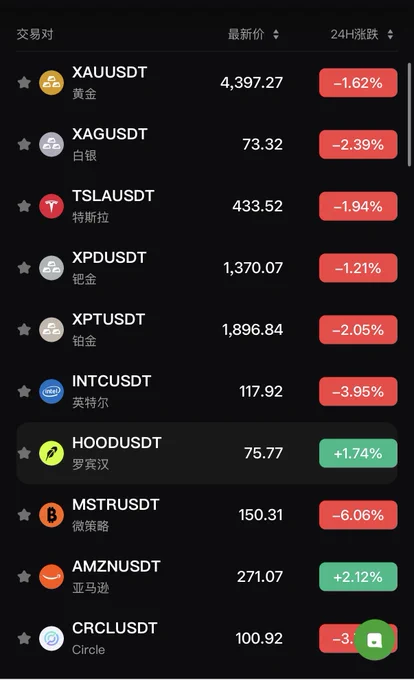Click the Tesla logo icon
The height and width of the screenshot is (680, 414).
52,206
